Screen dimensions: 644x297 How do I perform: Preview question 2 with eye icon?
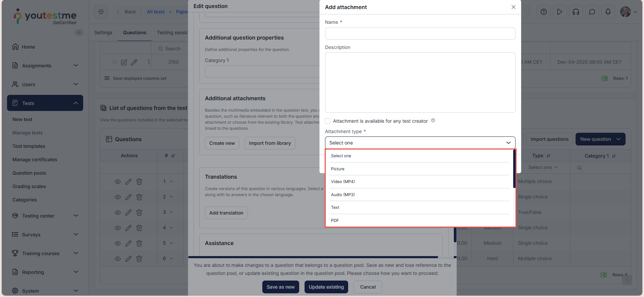(x=118, y=197)
